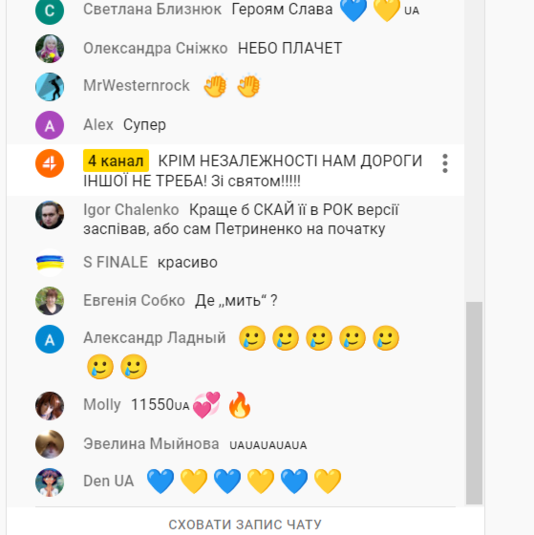Open Олександра Сніжко's profile picture
The image size is (534, 535).
[49, 48]
